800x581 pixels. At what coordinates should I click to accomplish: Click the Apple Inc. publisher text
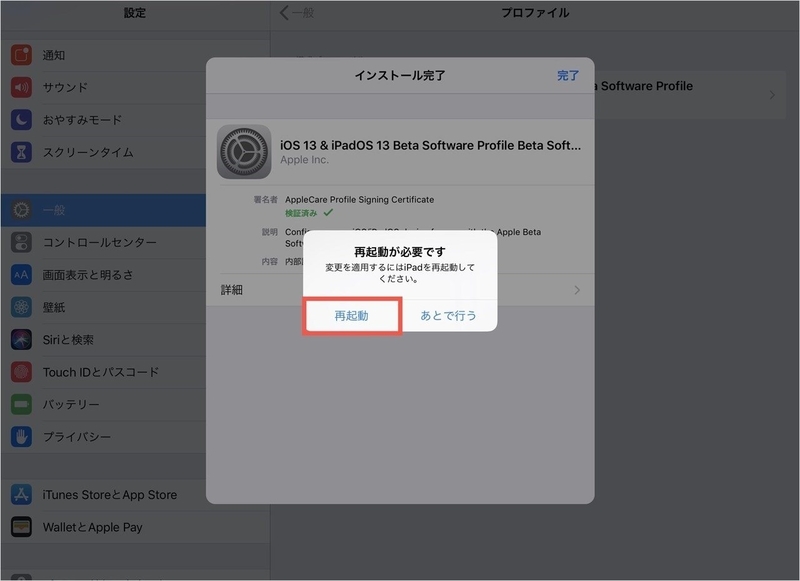[x=304, y=160]
